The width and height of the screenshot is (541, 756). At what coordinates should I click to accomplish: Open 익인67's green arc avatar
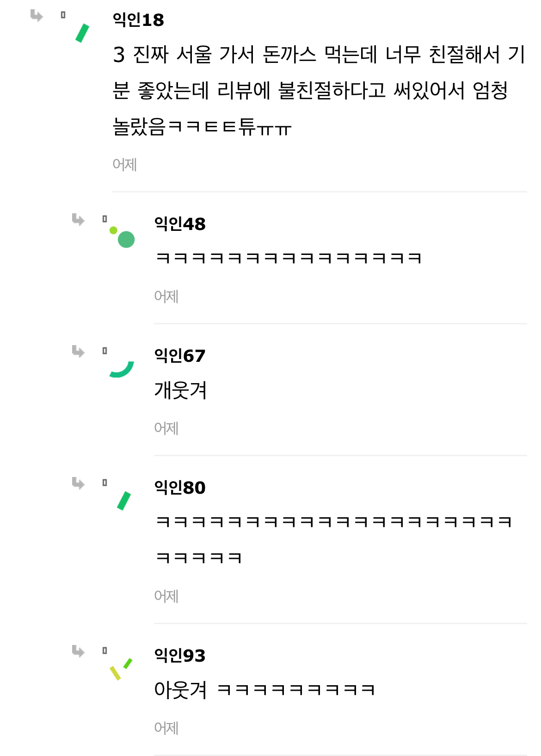[122, 369]
